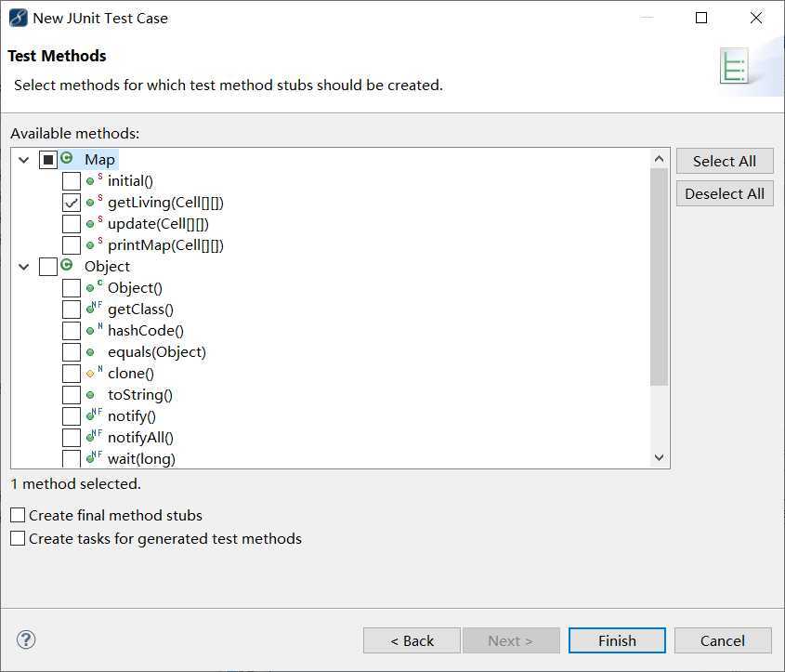Check the notifyAll() checkbox
Viewport: 785px width, 672px height.
click(72, 438)
